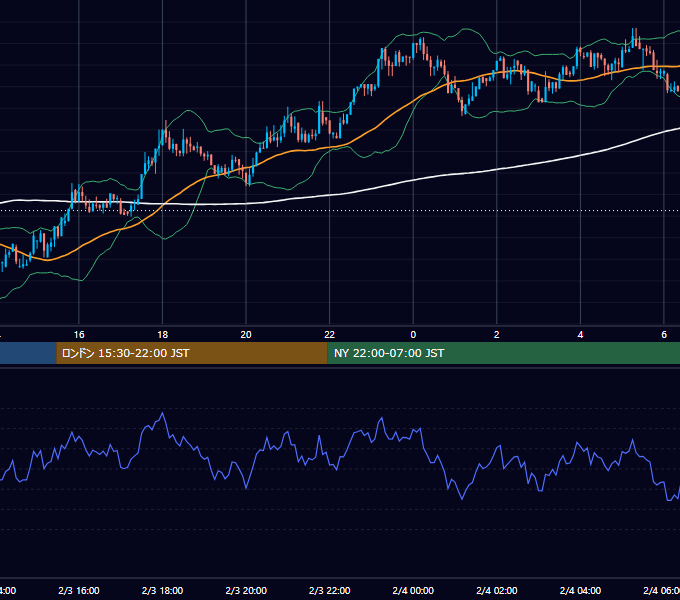Click the 0 hour label on price chart axis
Viewport: 680px width, 600px height.
413,335
